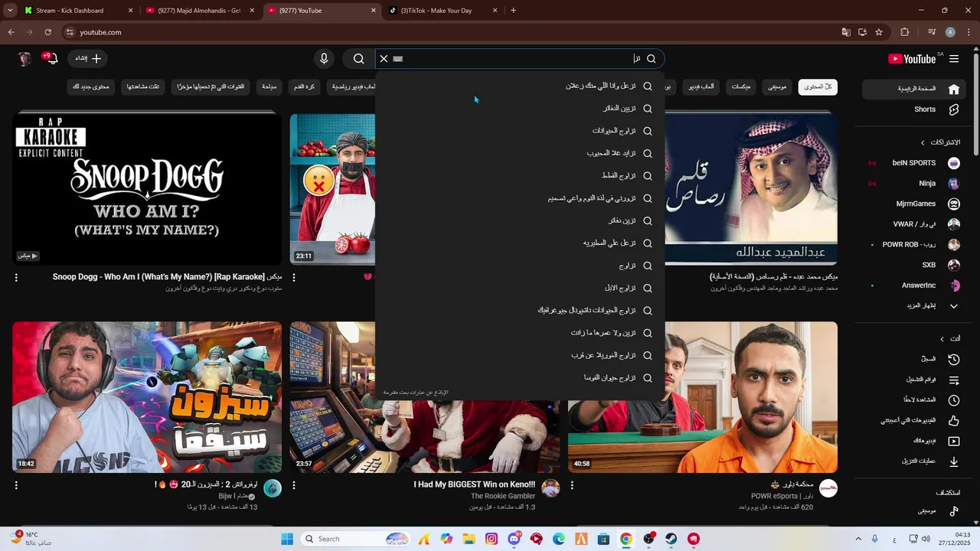
Task: Open the Create (إنشاء) button
Action: click(x=89, y=59)
